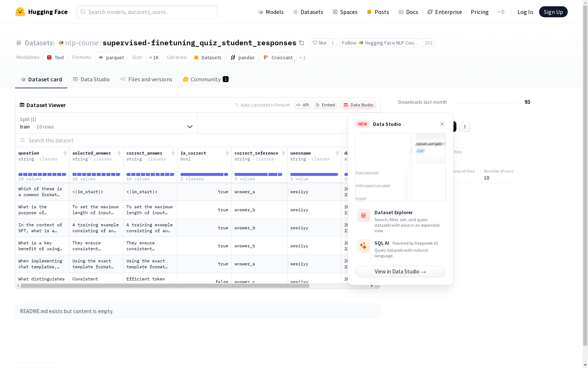588x368 pixels.
Task: Focus the Search models, datasets, users field
Action: coord(147,12)
